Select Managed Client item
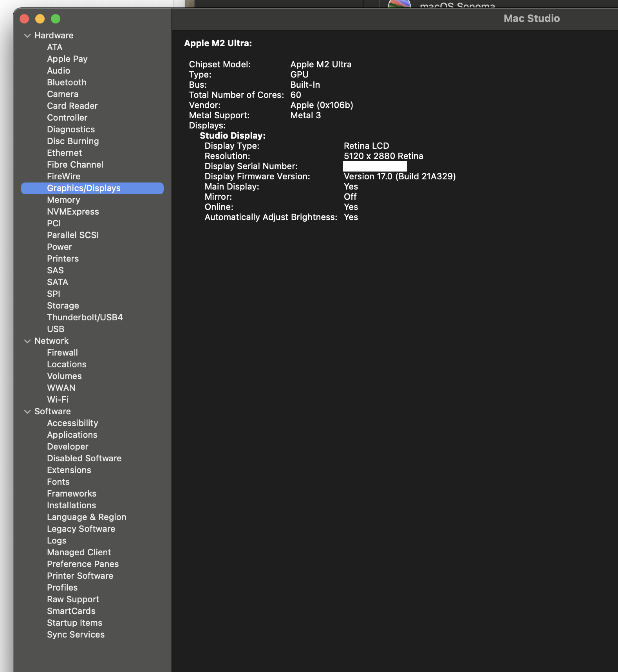Screen dimensions: 618x672 (79, 552)
